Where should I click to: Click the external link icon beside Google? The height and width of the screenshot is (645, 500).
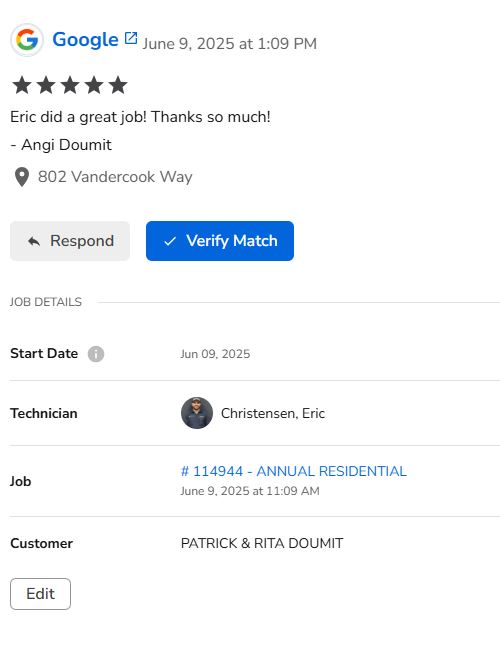tap(131, 38)
